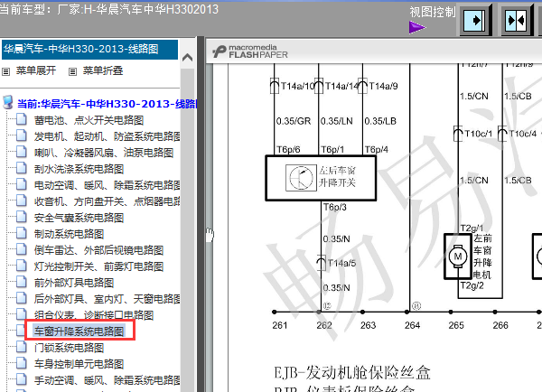The image size is (542, 392).
Task: Click page icon beside 门锁系统电路图
Action: pos(22,347)
